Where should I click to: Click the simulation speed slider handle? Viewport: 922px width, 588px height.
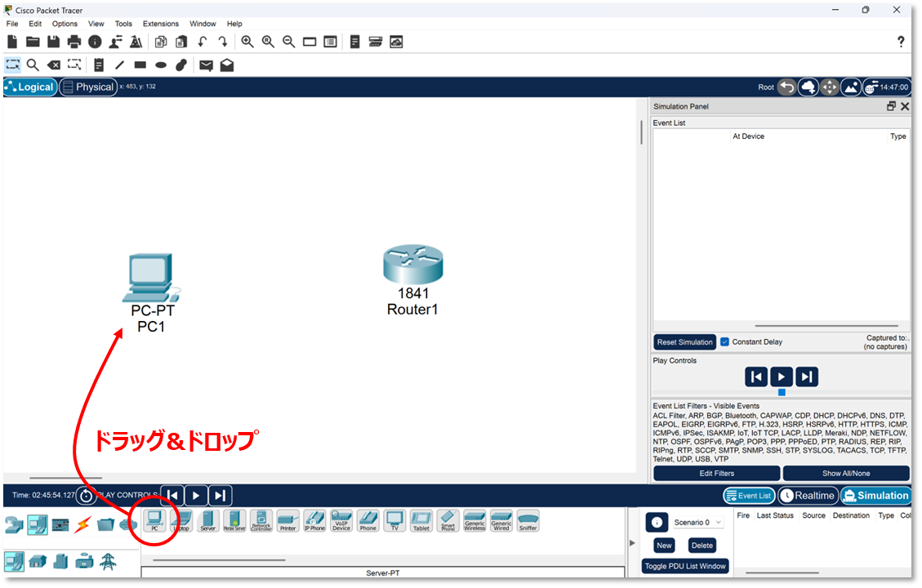tap(782, 392)
